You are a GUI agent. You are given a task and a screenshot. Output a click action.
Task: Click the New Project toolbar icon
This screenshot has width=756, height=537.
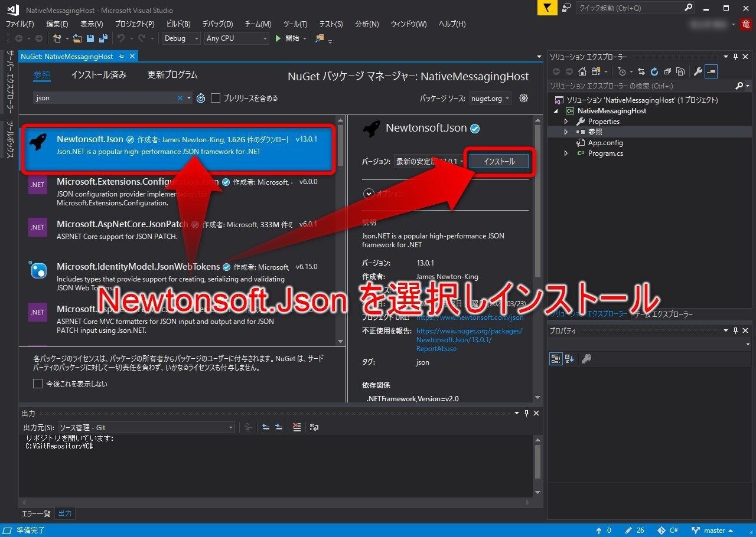[57, 38]
